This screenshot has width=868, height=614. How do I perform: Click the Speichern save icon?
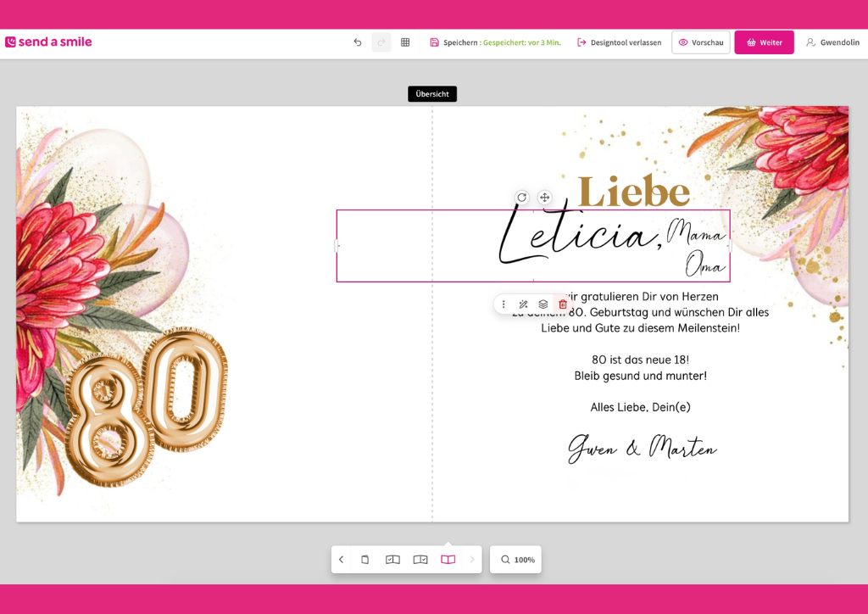point(435,42)
